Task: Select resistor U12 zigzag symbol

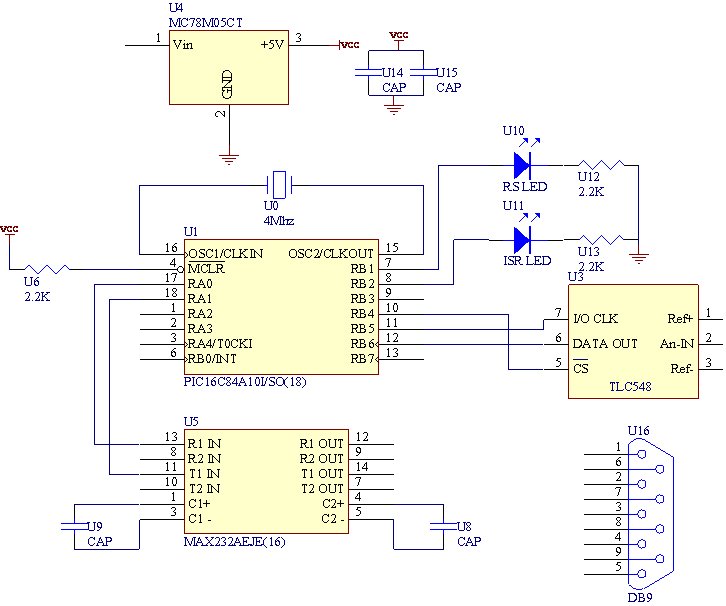Action: pyautogui.click(x=601, y=165)
